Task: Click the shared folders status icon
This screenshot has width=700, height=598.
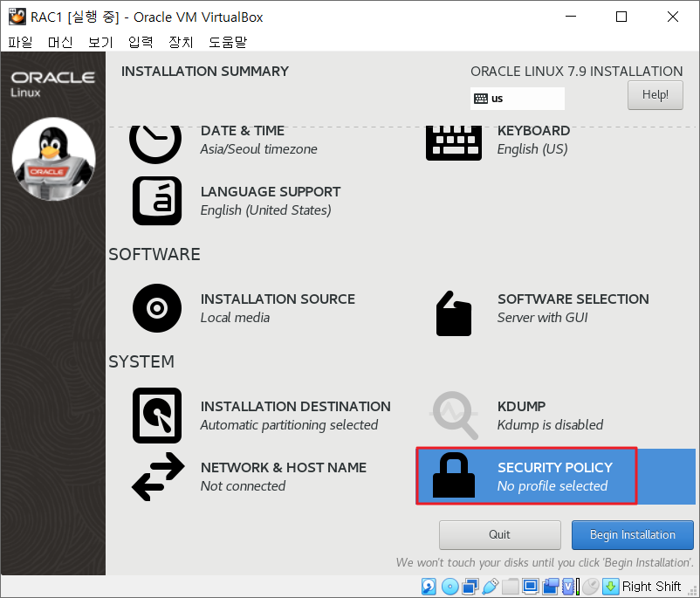Action: coord(511,587)
